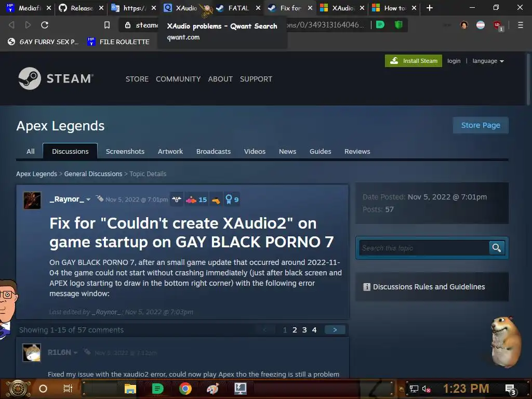Viewport: 532px width, 399px height.
Task: Close the Mediafire browser tab
Action: (x=49, y=8)
